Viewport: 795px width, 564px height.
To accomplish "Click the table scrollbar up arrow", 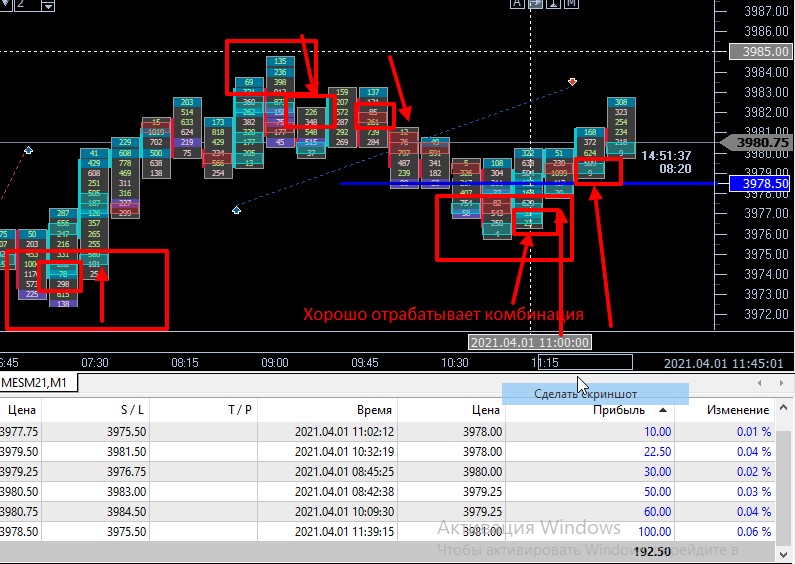I will (x=783, y=407).
